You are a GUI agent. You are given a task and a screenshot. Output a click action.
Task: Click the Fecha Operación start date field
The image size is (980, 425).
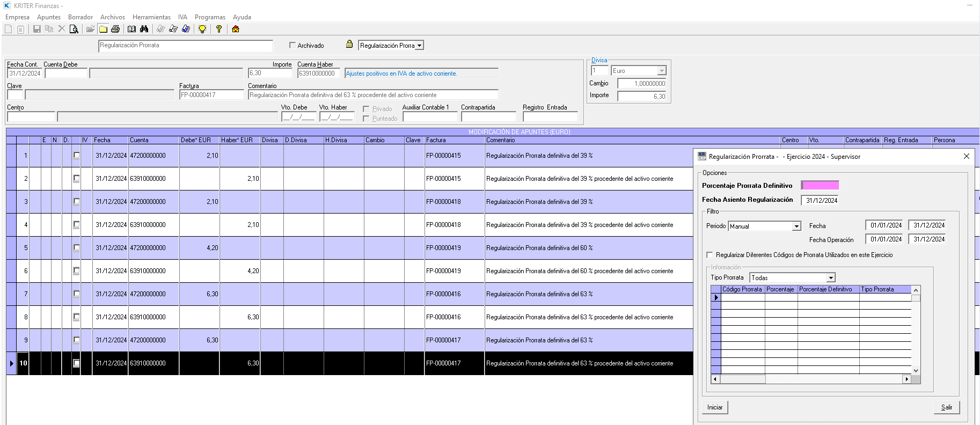(x=884, y=239)
